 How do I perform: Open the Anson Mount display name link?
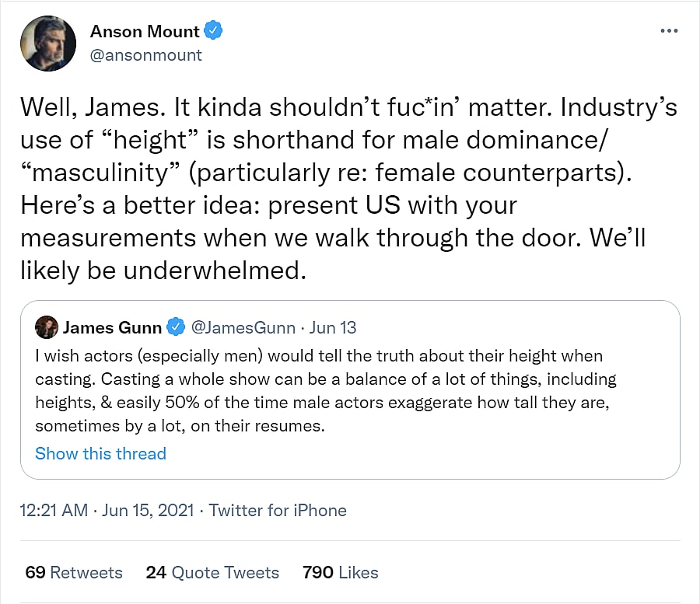click(145, 32)
